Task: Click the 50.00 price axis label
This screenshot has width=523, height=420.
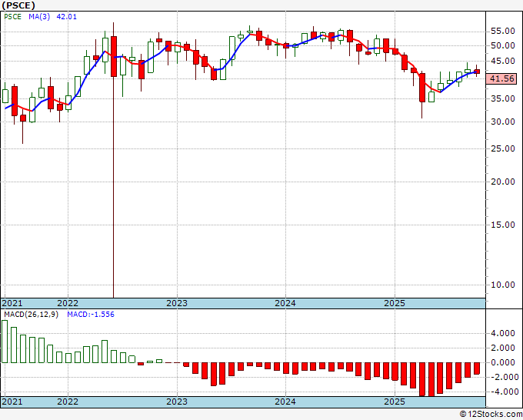Action: [x=503, y=45]
